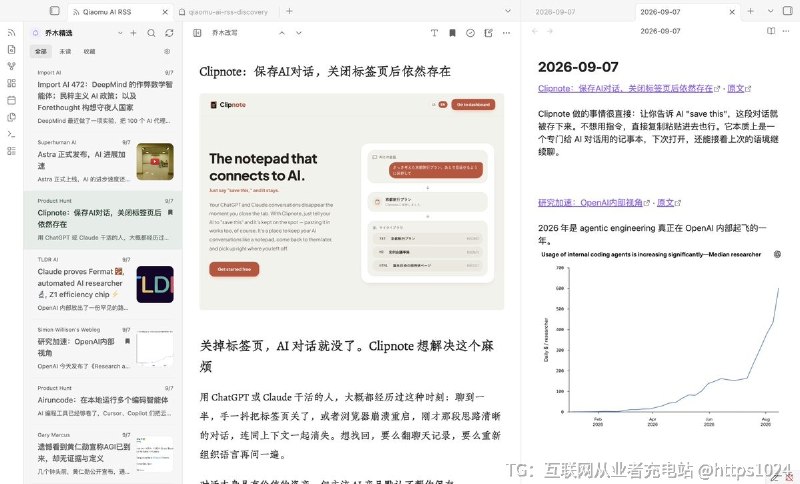Click the 2026-09-07 note heading
This screenshot has width=800, height=484.
578,67
